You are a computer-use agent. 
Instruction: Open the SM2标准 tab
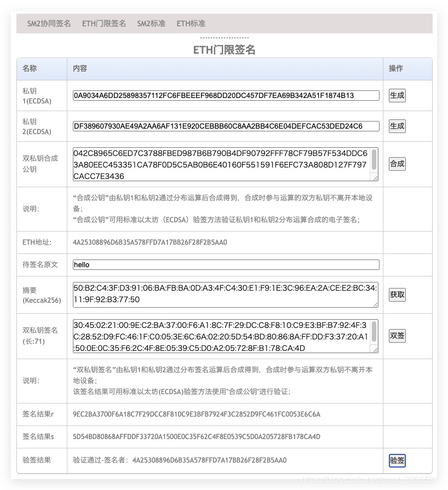pyautogui.click(x=151, y=24)
